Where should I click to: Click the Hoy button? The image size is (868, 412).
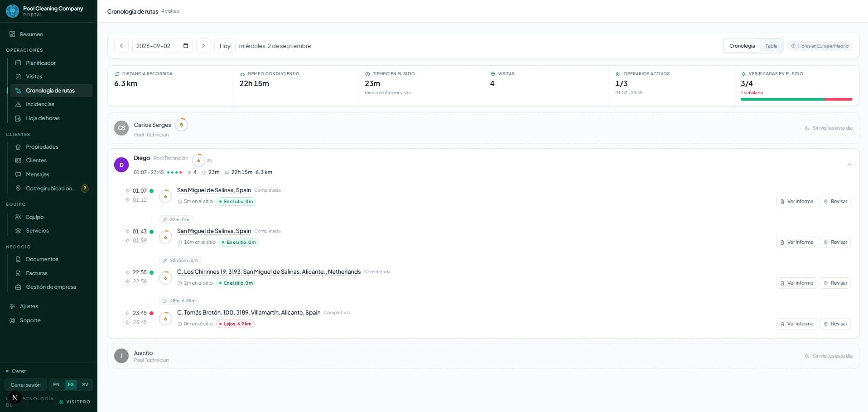[225, 46]
